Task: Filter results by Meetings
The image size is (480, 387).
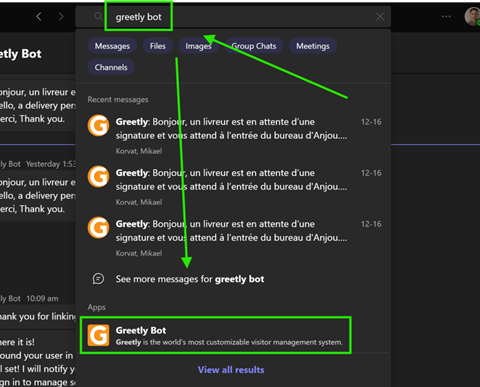Action: click(x=313, y=46)
